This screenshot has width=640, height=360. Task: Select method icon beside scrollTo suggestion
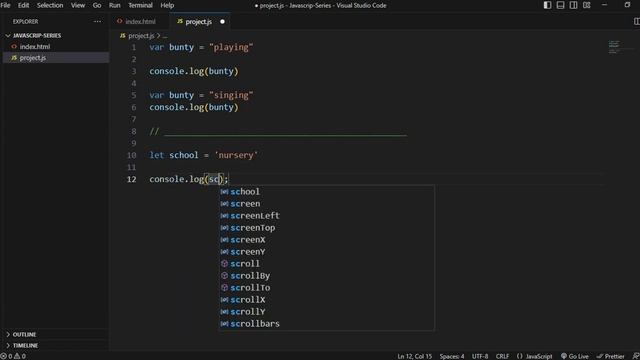[x=224, y=287]
